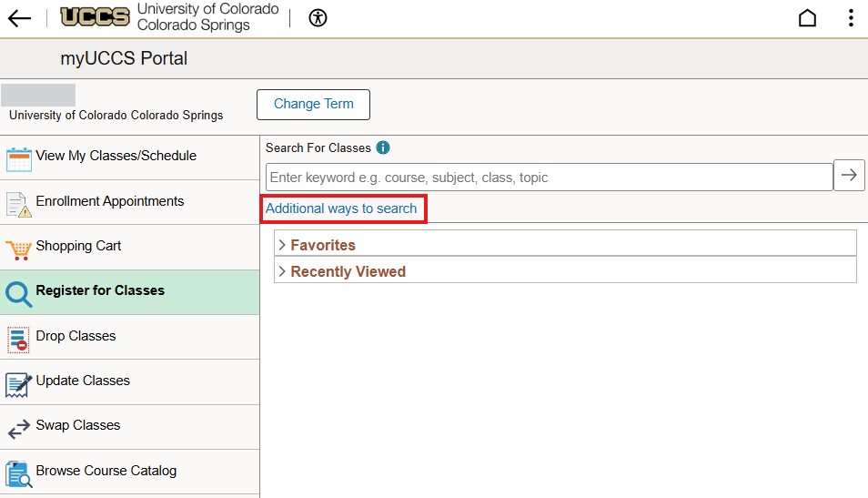Open Update Classes in sidebar
The height and width of the screenshot is (498, 868).
coord(83,381)
